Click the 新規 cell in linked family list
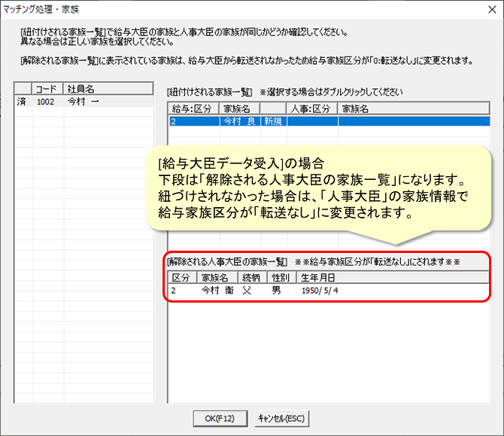Image resolution: width=504 pixels, height=436 pixels. point(272,121)
